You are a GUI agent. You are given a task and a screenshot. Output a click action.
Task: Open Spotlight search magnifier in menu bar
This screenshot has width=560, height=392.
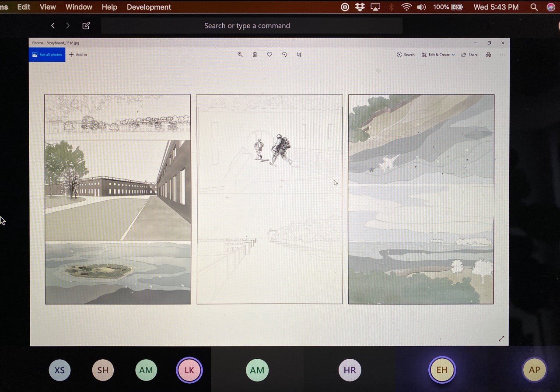coord(534,7)
